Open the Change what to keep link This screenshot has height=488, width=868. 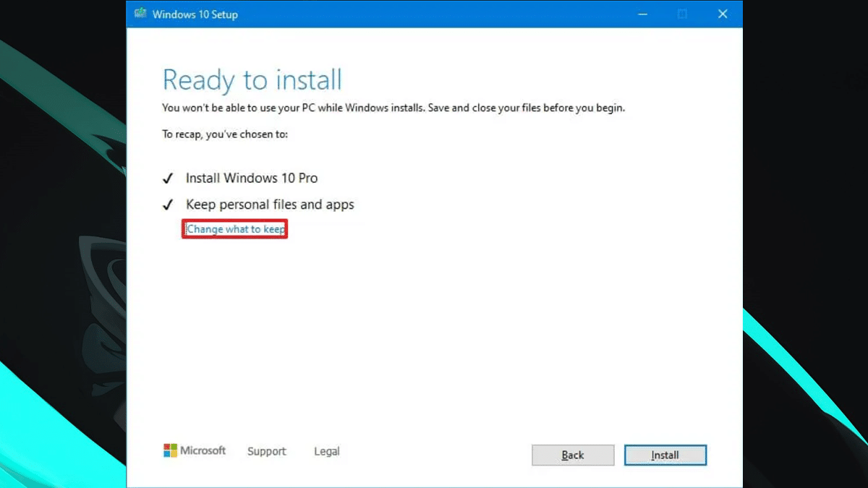coord(235,229)
